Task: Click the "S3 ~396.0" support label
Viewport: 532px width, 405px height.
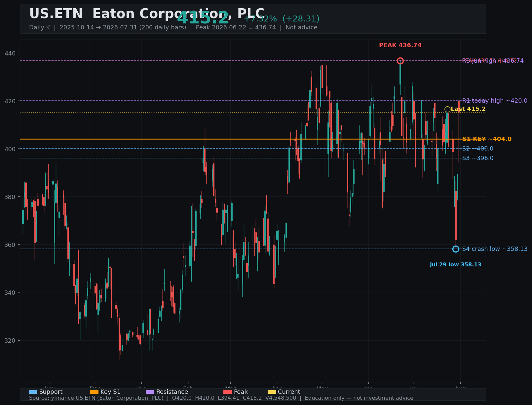Action: click(x=478, y=158)
